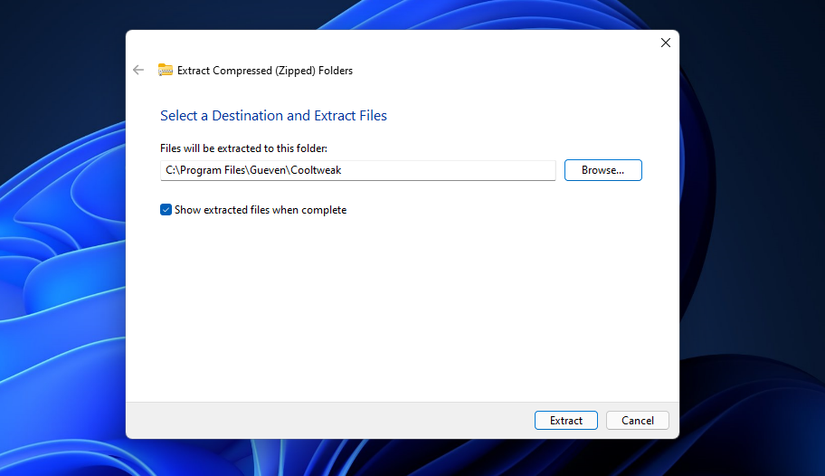825x476 pixels.
Task: Click into the destination folder path field
Action: click(358, 170)
